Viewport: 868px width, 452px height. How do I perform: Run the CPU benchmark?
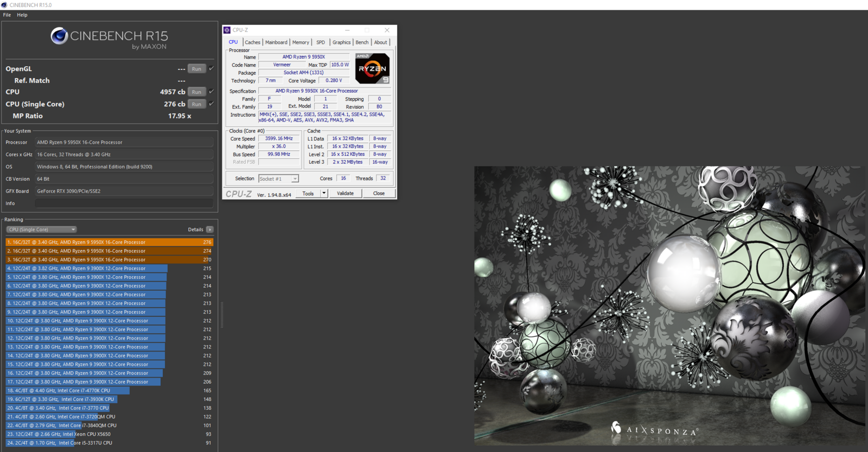[x=196, y=92]
